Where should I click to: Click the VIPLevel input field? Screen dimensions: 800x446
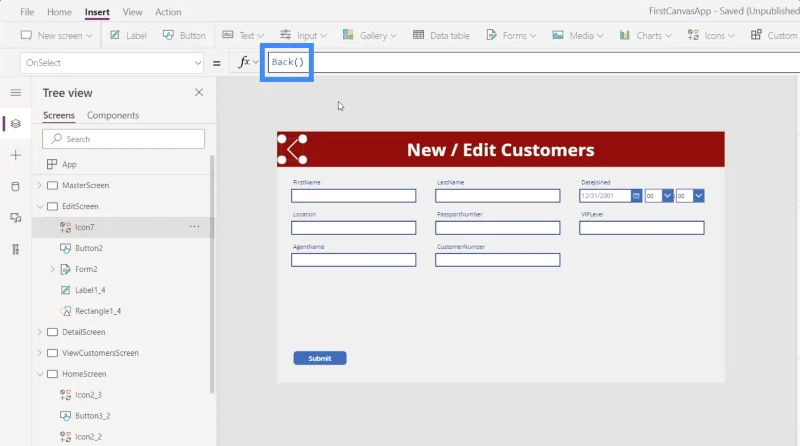tap(642, 228)
